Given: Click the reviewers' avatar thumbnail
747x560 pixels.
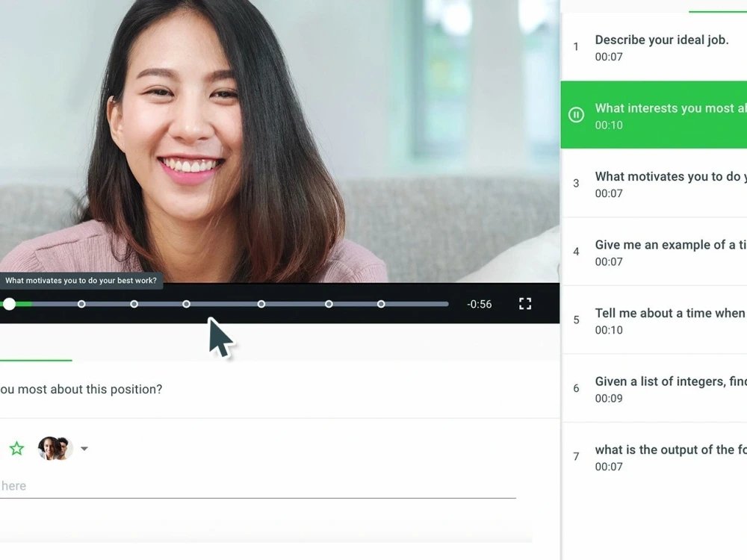Looking at the screenshot, I should (55, 448).
